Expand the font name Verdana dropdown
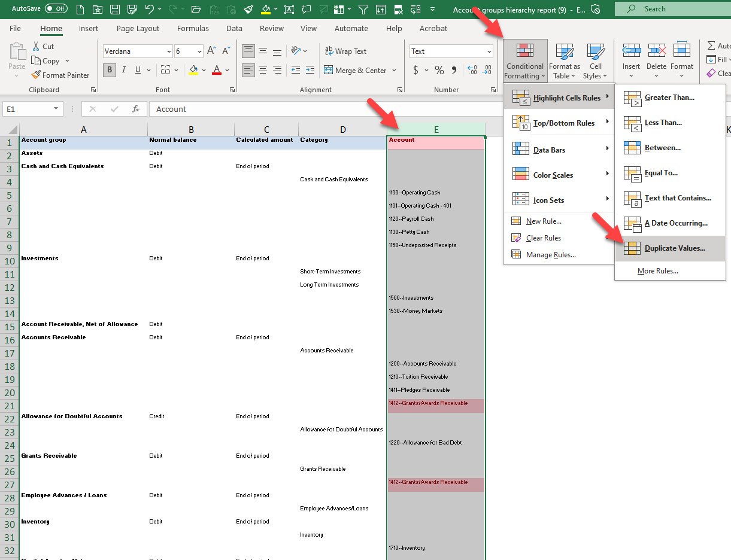 point(169,52)
